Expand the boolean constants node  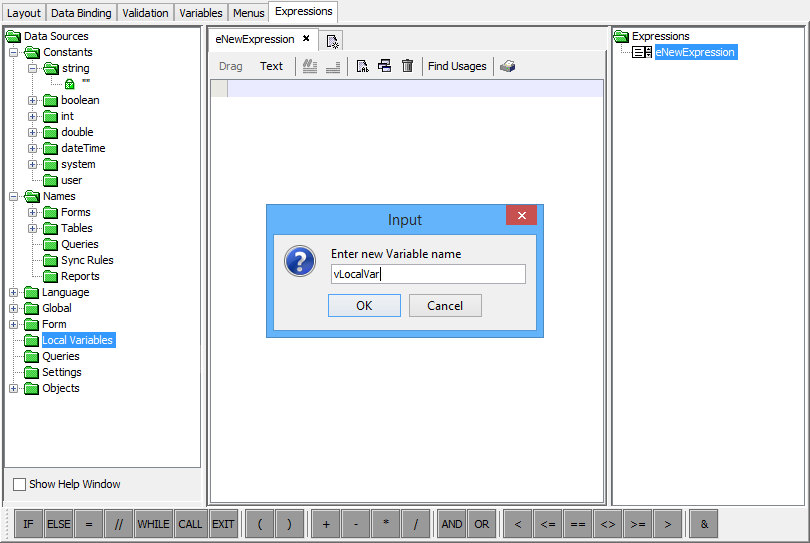(33, 100)
